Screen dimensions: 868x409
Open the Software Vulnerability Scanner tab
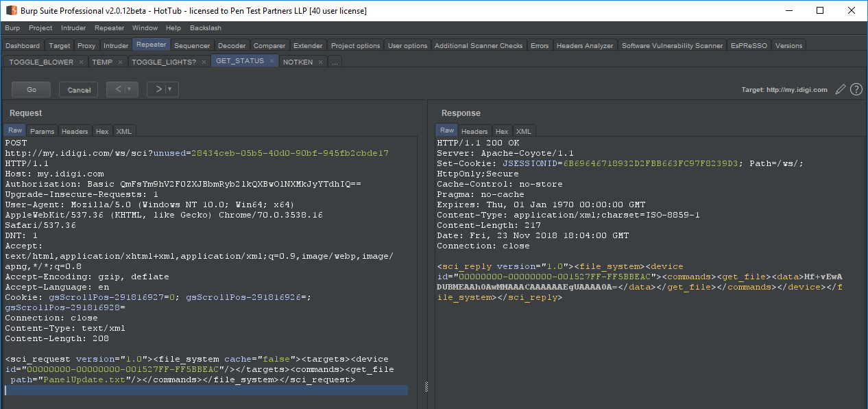672,46
